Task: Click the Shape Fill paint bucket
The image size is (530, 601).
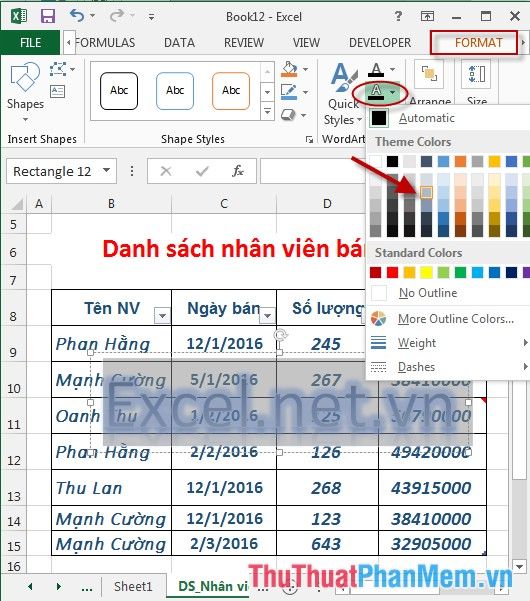Action: [289, 69]
